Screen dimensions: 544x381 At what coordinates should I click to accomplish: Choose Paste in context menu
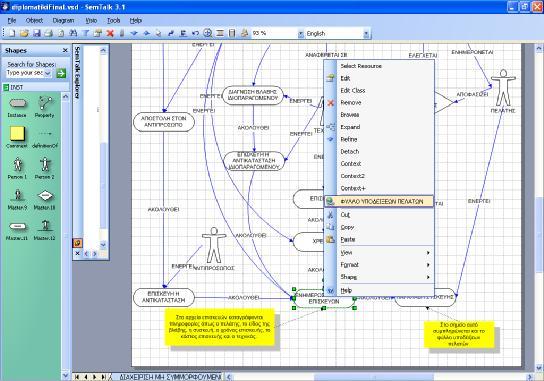[379, 239]
